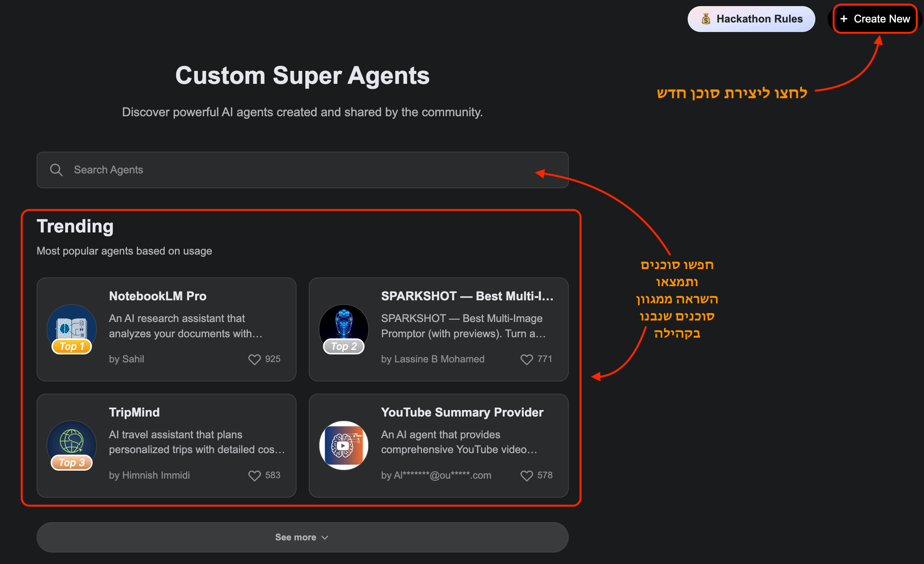The image size is (924, 564).
Task: Click the SPARKSHOT blue head avatar
Action: pyautogui.click(x=344, y=324)
